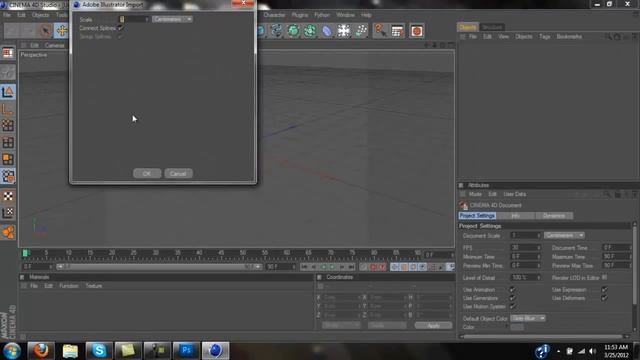Toggle Use Generators checkbox

click(512, 298)
